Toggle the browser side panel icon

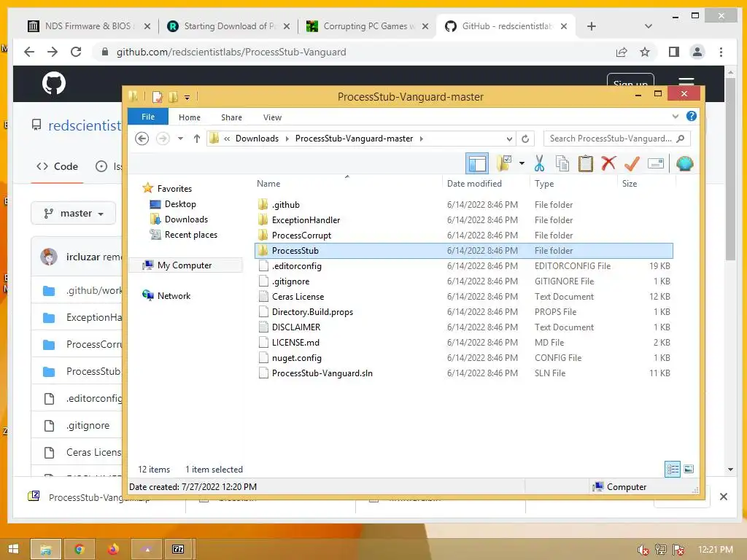click(673, 52)
